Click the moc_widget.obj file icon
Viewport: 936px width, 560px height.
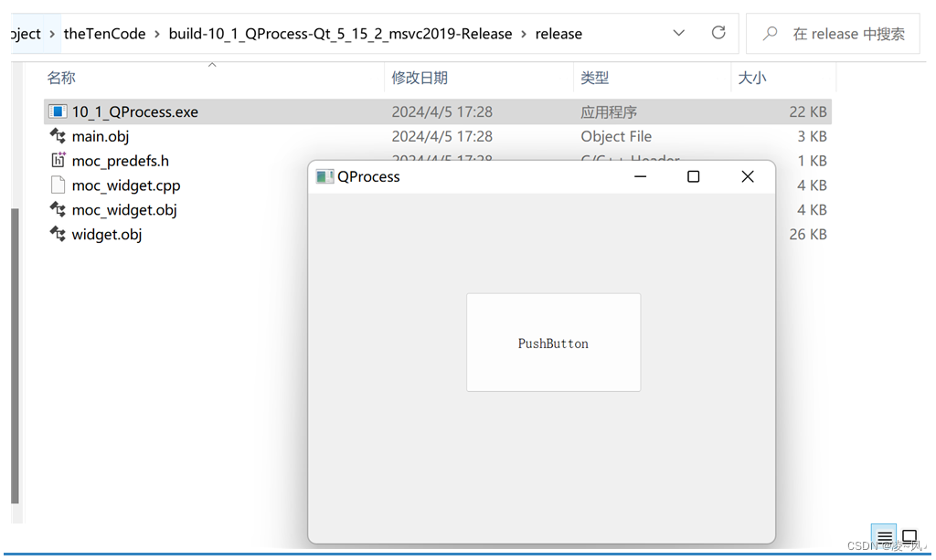tap(56, 209)
